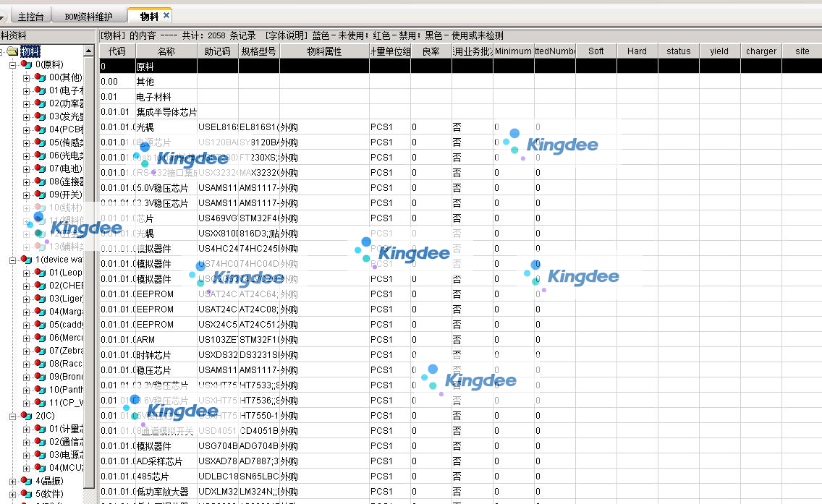This screenshot has height=504, width=822.
Task: Collapse the 2(IC) tree branch
Action: pyautogui.click(x=13, y=416)
